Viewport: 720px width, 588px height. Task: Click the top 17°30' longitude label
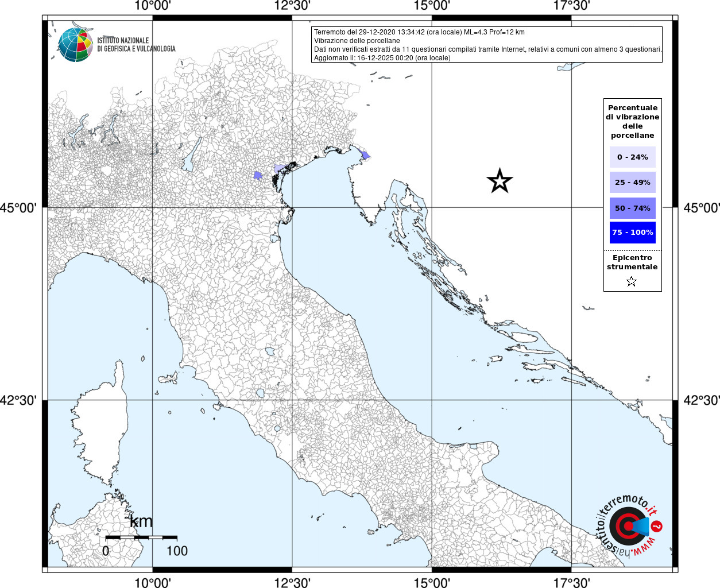(x=571, y=6)
